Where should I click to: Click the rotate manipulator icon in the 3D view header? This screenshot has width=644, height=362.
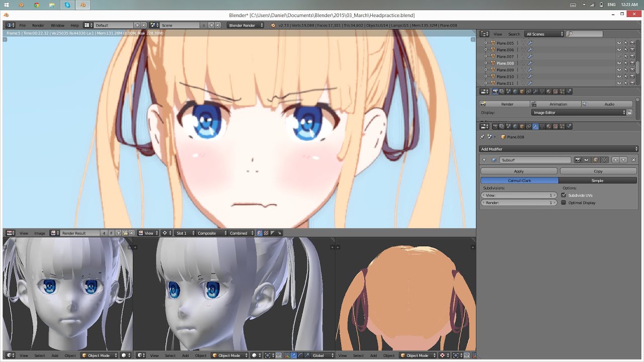(x=300, y=355)
